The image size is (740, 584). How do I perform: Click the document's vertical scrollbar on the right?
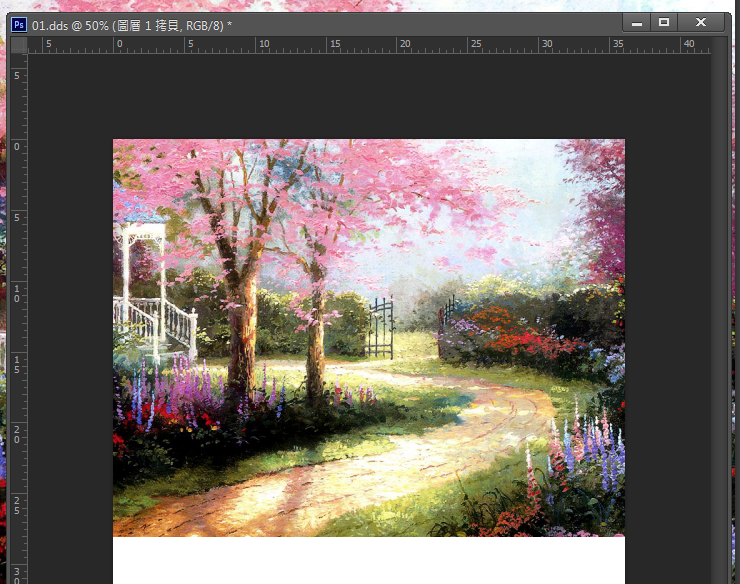tap(719, 310)
